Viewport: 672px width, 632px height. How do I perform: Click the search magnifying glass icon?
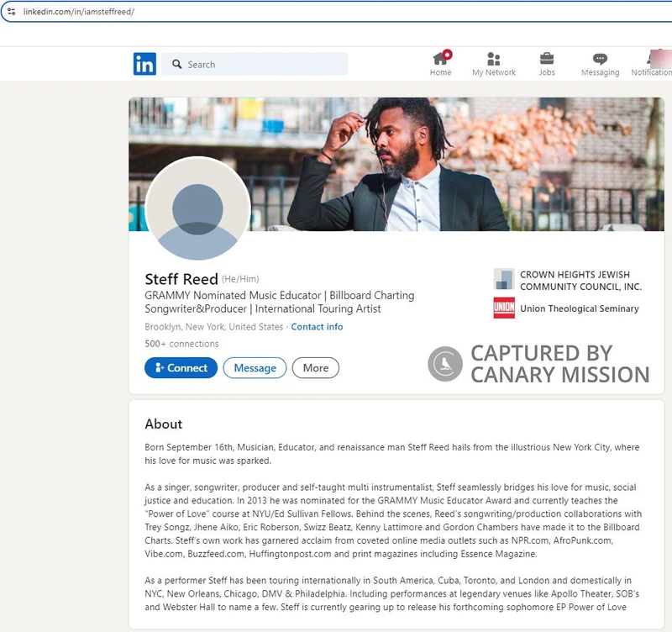click(176, 64)
